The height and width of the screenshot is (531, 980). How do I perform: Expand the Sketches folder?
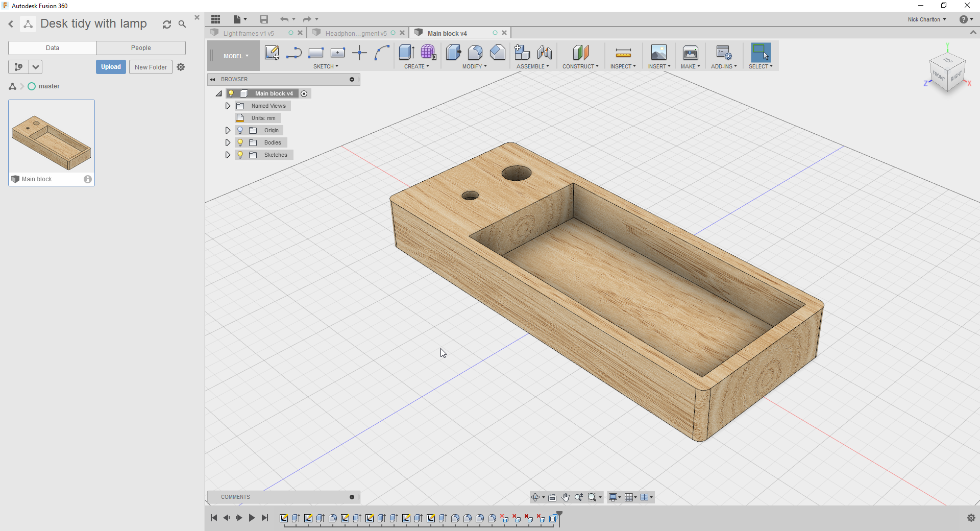[x=228, y=155]
